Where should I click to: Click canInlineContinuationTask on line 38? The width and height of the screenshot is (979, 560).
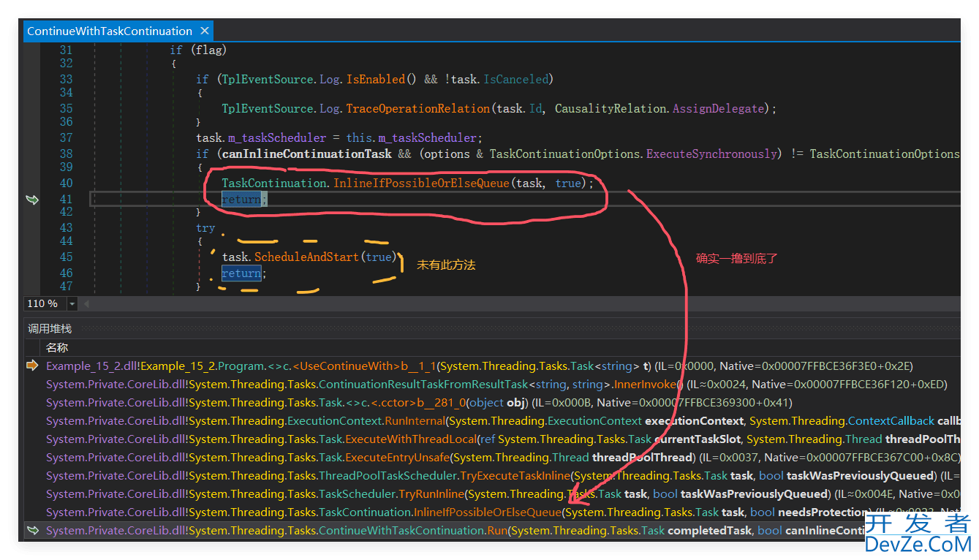click(x=305, y=154)
